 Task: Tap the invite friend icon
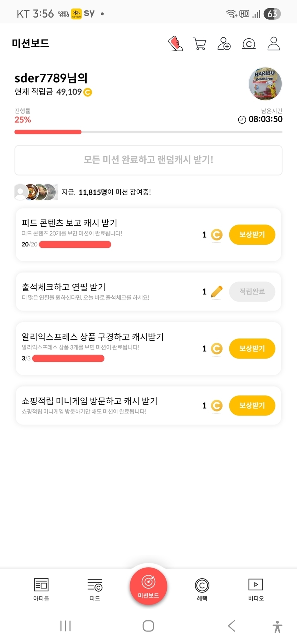[224, 44]
